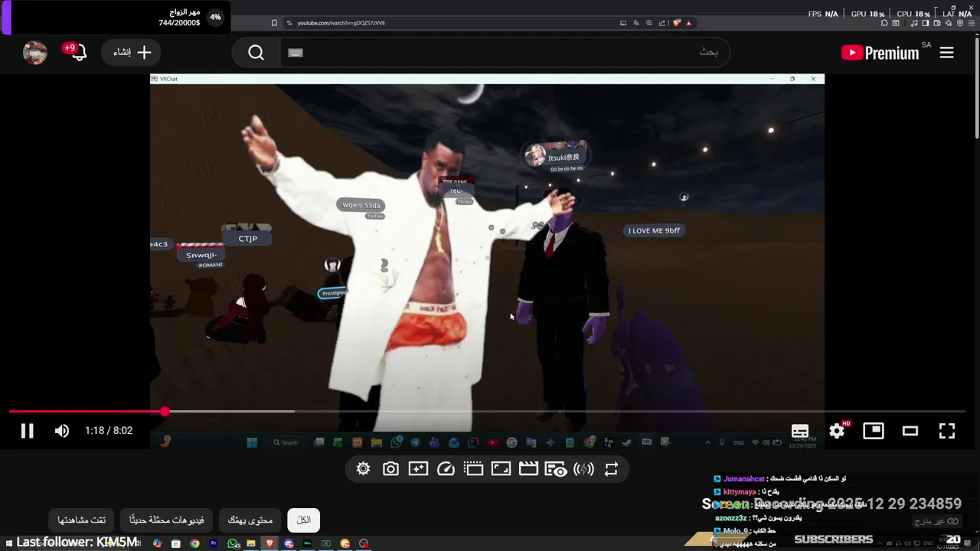Open the YouTube hamburger guide menu
Screen dimensions: 980x551
point(946,52)
